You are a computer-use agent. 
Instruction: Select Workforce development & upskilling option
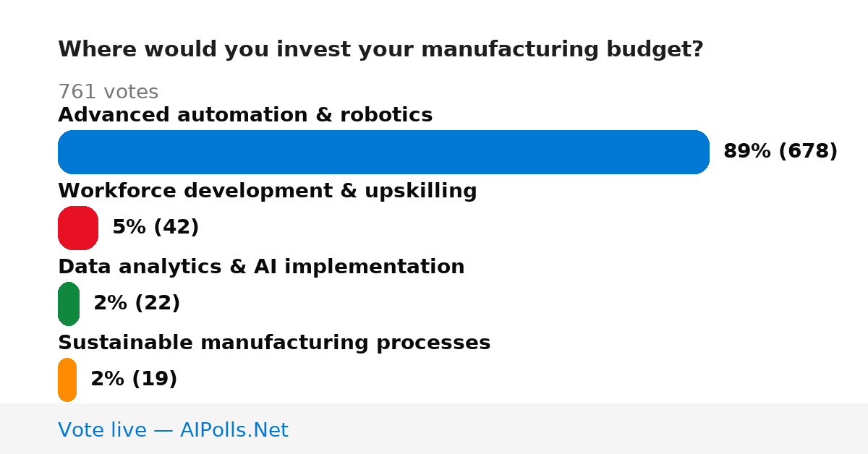[x=268, y=191]
